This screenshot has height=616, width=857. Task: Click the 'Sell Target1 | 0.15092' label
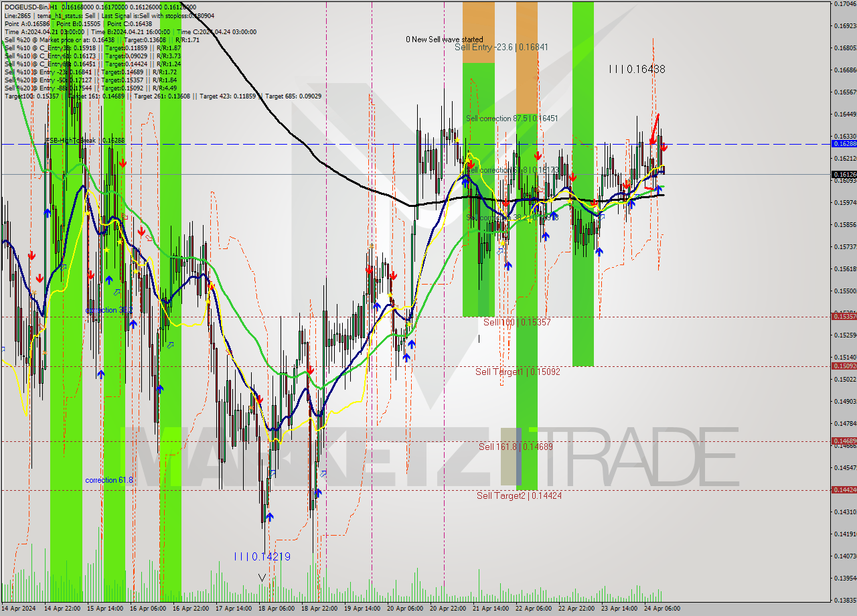click(518, 372)
